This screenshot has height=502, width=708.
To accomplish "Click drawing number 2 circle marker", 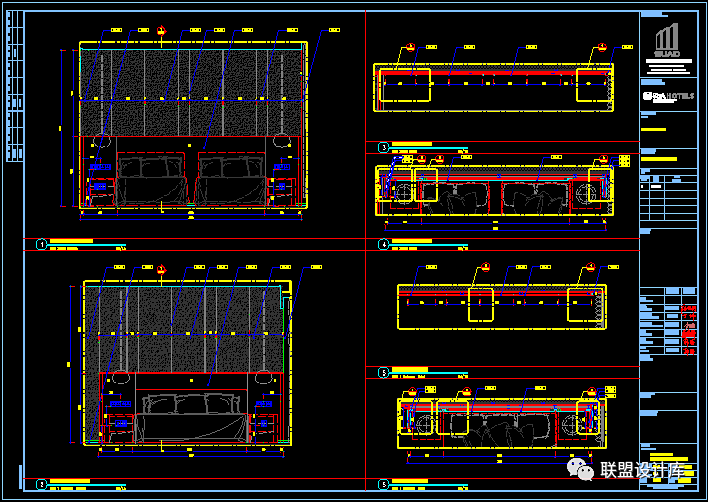I will click(x=41, y=484).
